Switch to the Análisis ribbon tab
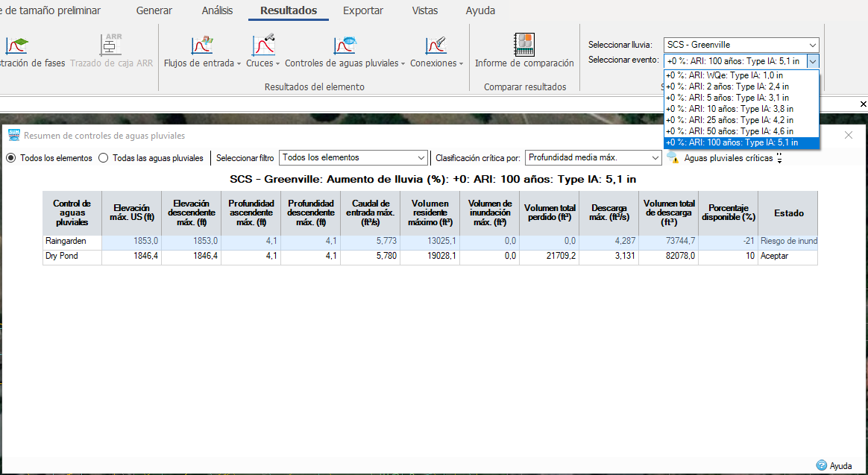The height and width of the screenshot is (475, 868). (218, 10)
